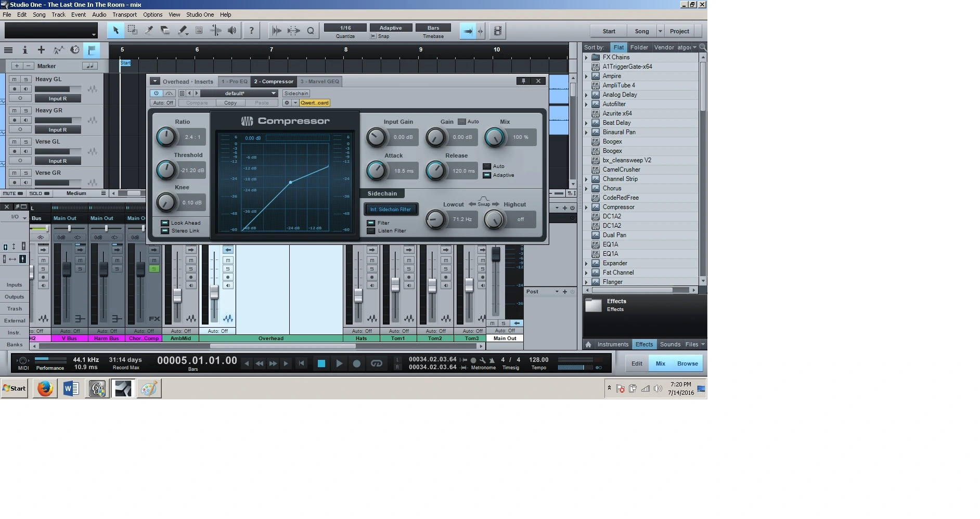
Task: Select the Arrow tool in toolbar
Action: (x=115, y=31)
